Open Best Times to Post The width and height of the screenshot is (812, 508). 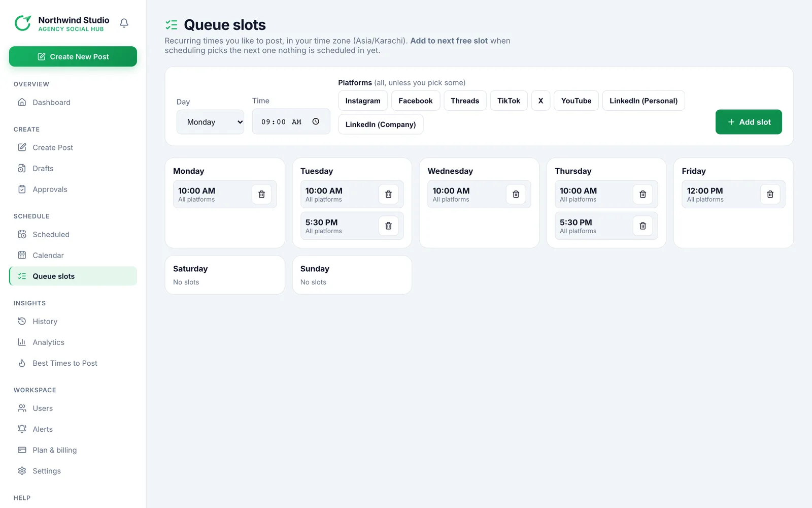(x=73, y=363)
